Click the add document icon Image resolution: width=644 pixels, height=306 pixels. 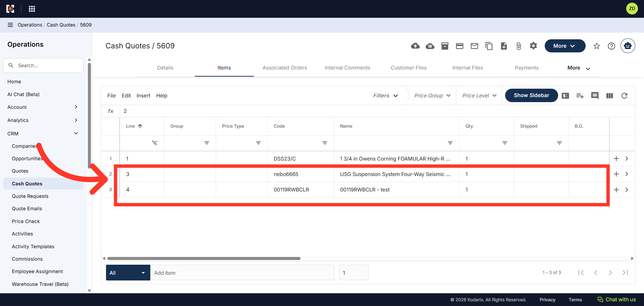(504, 46)
